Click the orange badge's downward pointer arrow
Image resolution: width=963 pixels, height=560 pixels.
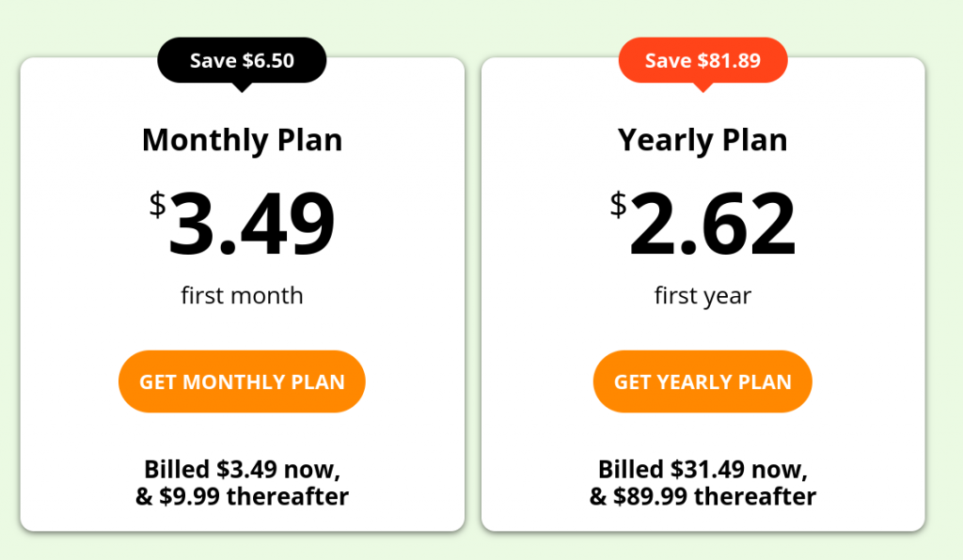point(703,86)
